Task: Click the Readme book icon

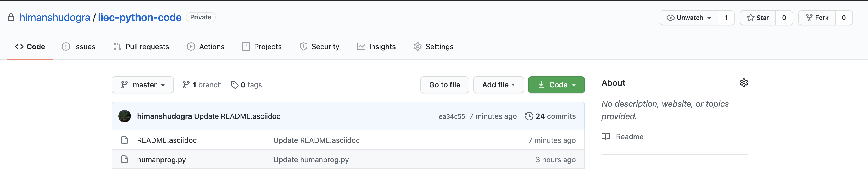Action: [x=605, y=136]
